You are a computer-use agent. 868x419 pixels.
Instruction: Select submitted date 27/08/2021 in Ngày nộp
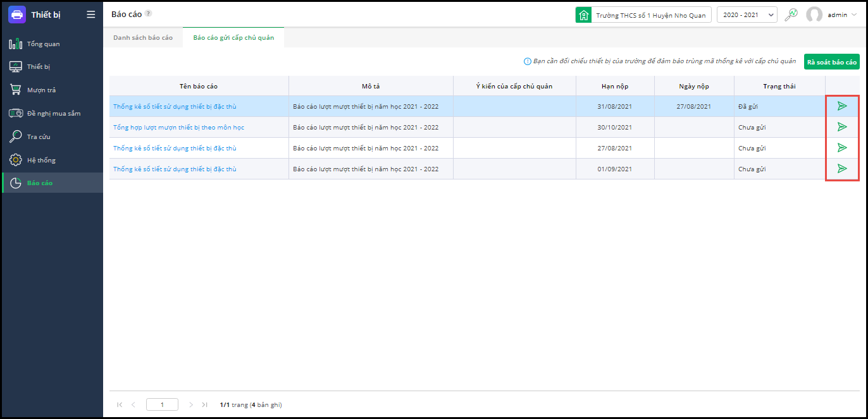(x=694, y=106)
